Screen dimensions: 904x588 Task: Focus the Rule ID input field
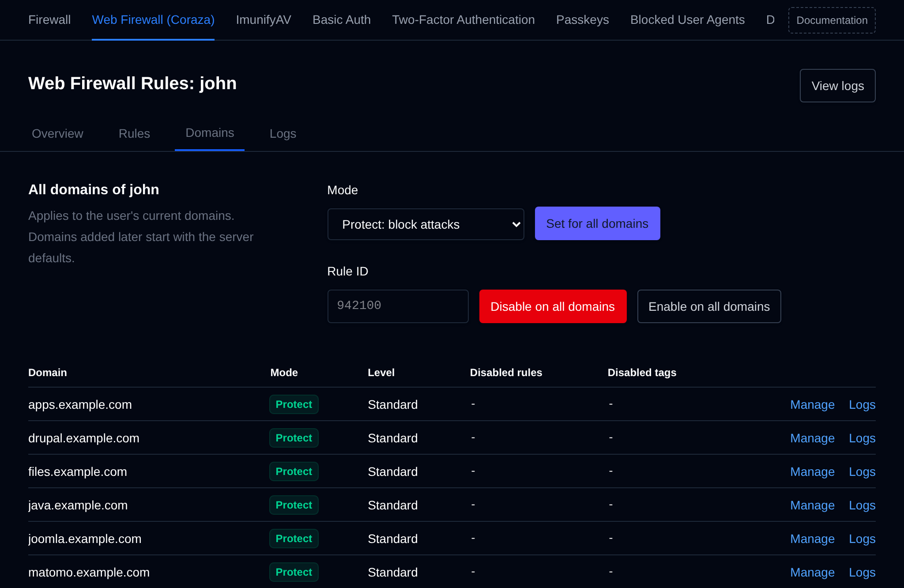click(x=398, y=306)
